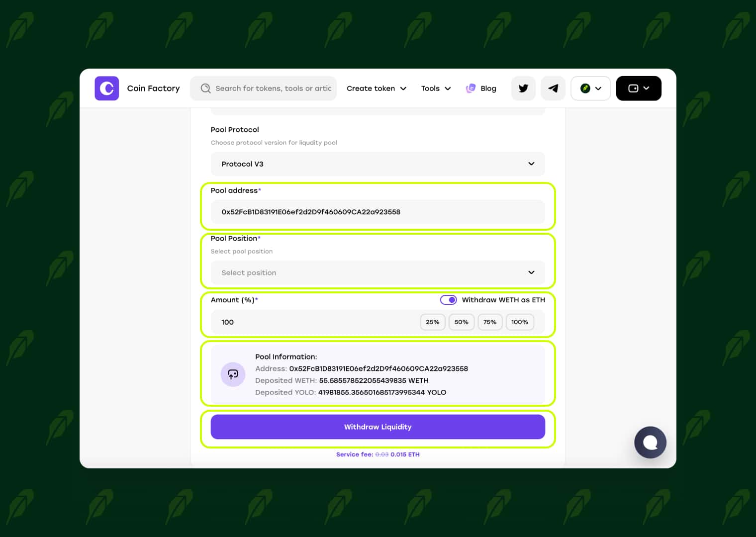Image resolution: width=756 pixels, height=537 pixels.
Task: Set amount to 75%
Action: pyautogui.click(x=490, y=322)
